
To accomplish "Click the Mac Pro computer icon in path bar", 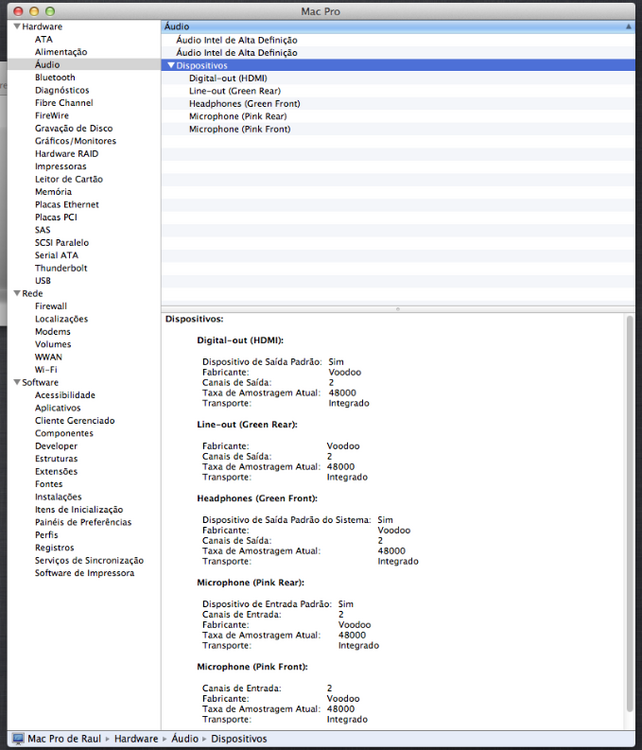I will 18,739.
